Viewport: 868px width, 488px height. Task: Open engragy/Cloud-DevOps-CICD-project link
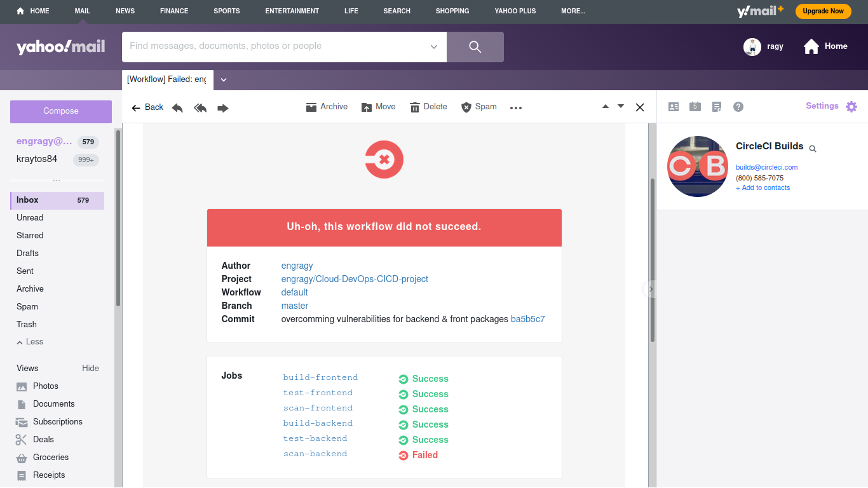355,279
